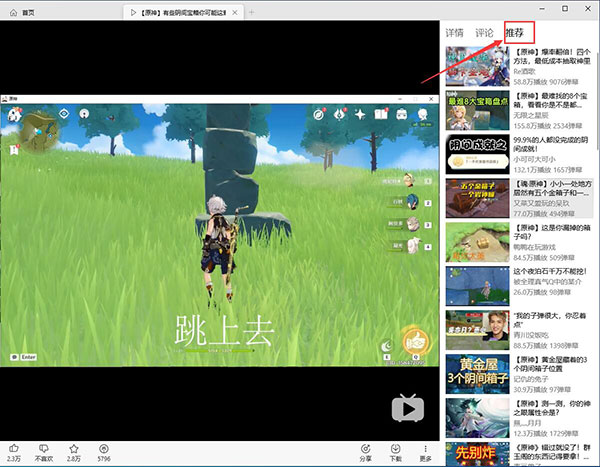
Task: Open a new tab with plus button
Action: pyautogui.click(x=252, y=11)
